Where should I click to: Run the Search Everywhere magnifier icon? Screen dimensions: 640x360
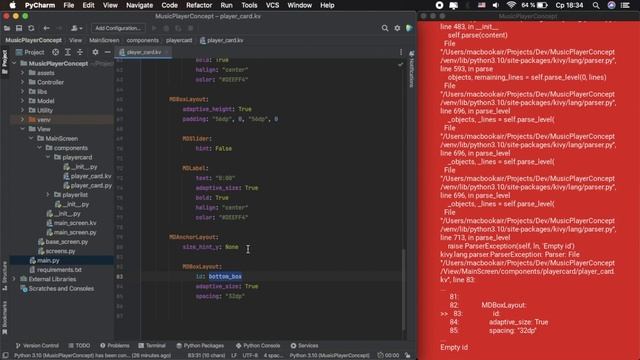[385, 28]
